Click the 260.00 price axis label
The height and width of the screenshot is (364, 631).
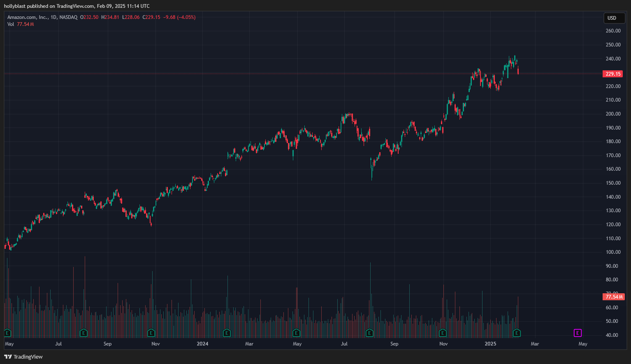[613, 31]
